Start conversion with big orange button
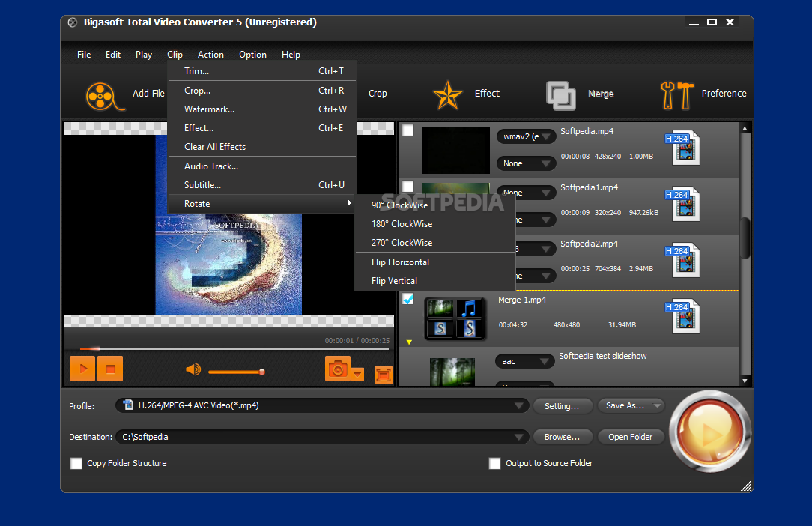 (709, 431)
